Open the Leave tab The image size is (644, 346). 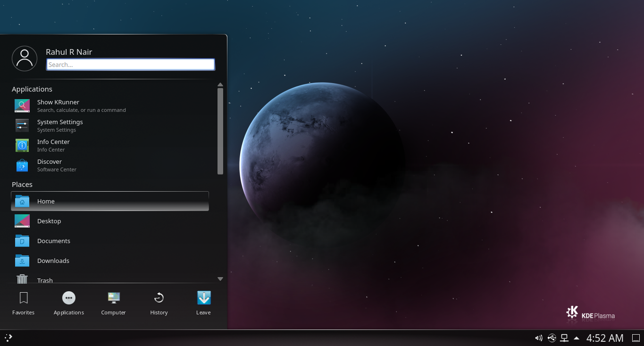pos(203,303)
